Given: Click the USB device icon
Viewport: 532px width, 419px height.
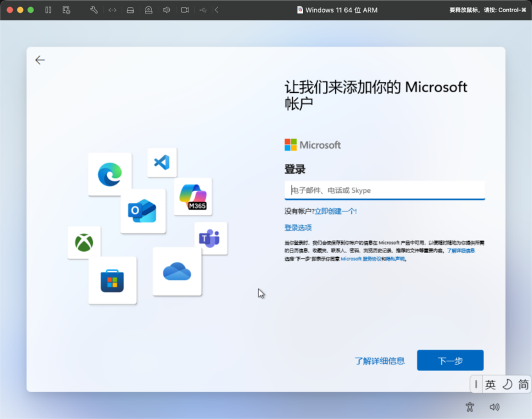Looking at the screenshot, I should 203,10.
